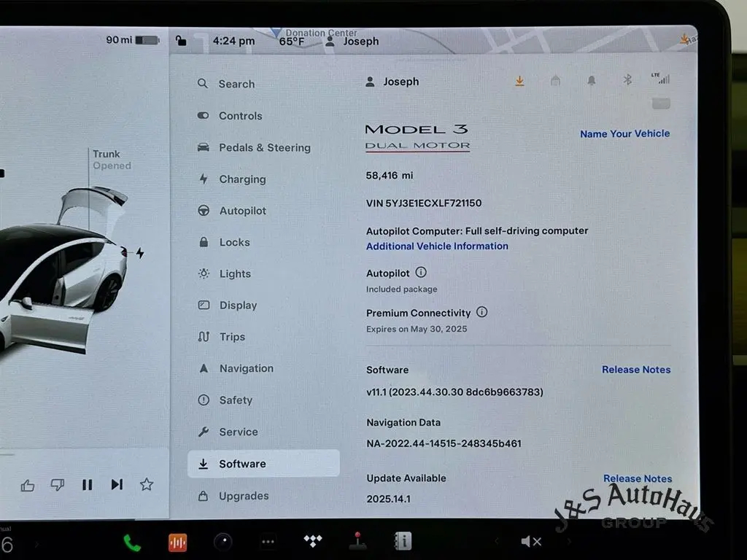Image resolution: width=747 pixels, height=560 pixels.
Task: Open Joseph profile in settings panel header
Action: click(392, 82)
